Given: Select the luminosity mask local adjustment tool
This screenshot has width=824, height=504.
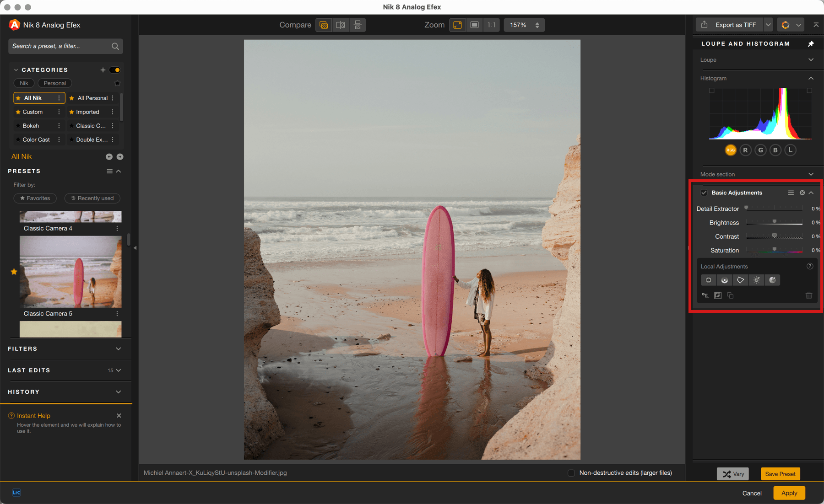Looking at the screenshot, I should [x=773, y=280].
